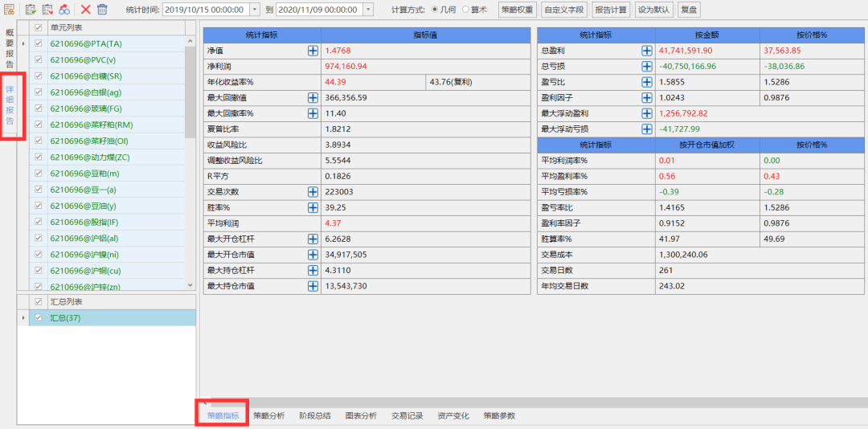Expand details for 最大回撤值 via plus icon

click(x=313, y=97)
